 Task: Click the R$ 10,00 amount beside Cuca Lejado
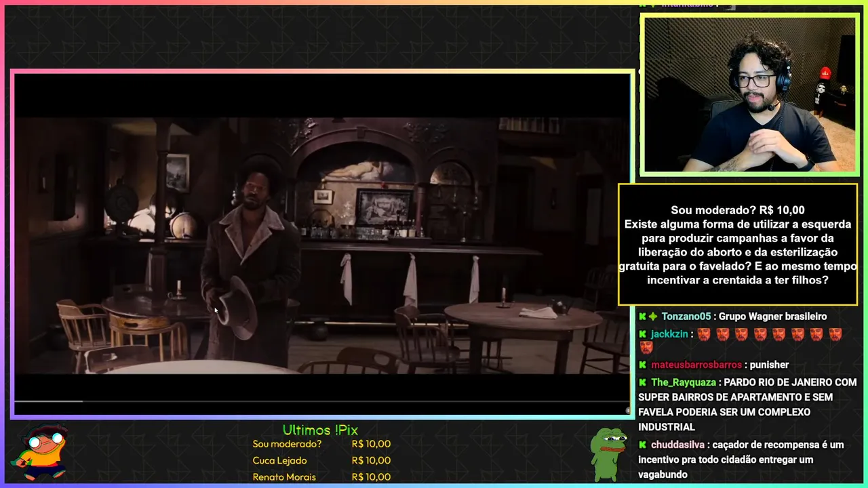(x=371, y=460)
